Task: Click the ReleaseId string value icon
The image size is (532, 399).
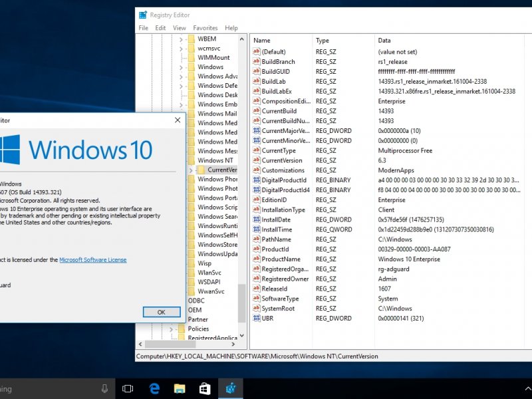Action: coord(256,289)
